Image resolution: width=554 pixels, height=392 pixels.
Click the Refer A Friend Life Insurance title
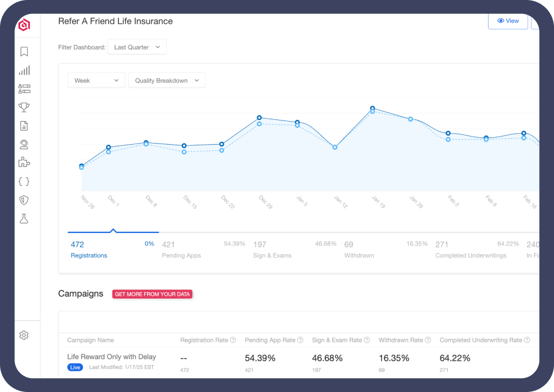[115, 21]
